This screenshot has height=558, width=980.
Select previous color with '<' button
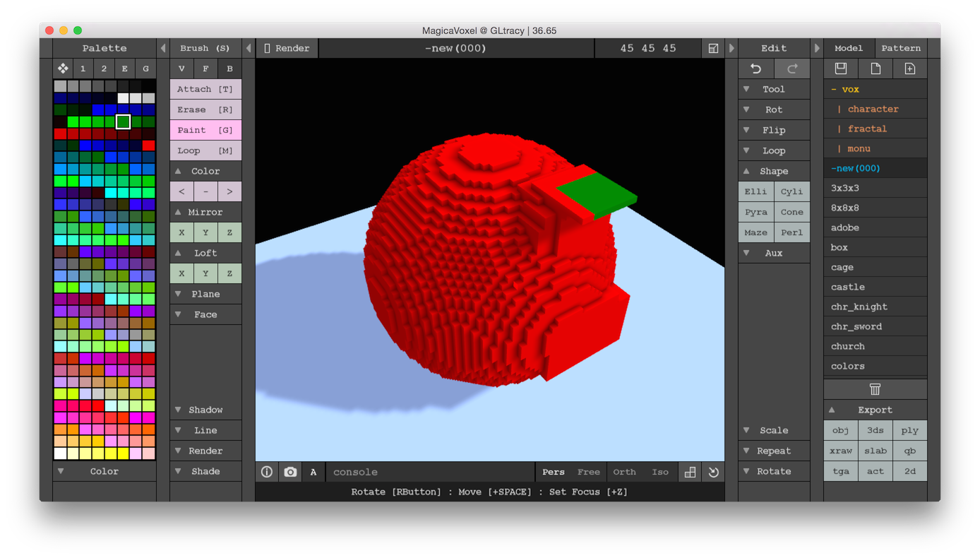point(181,191)
